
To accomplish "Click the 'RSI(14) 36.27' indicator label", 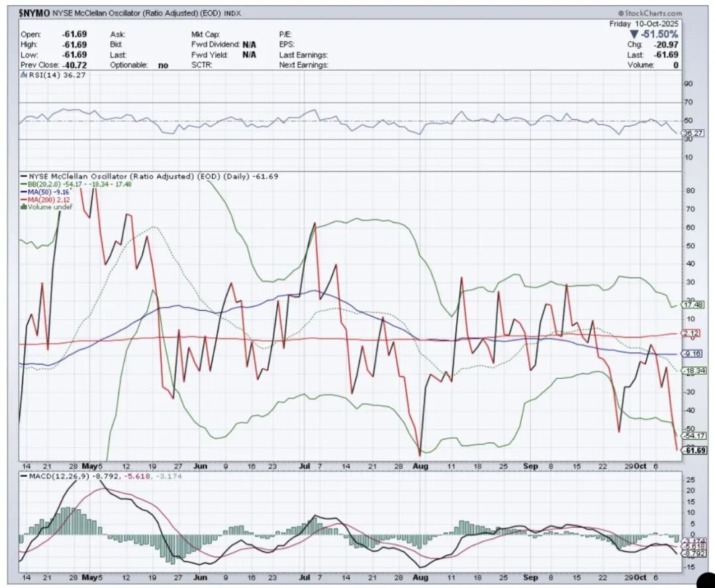I will pos(57,75).
